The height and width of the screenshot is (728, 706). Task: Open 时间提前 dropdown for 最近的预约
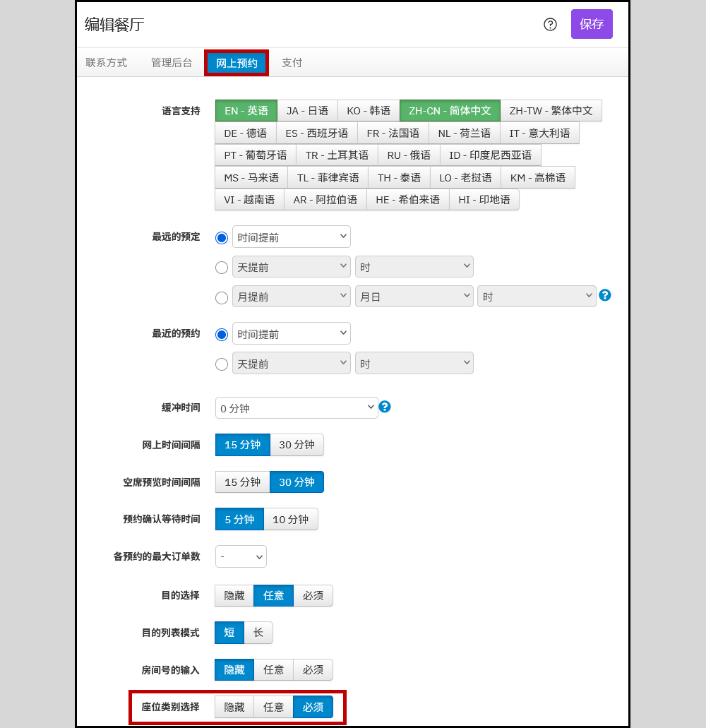click(292, 333)
